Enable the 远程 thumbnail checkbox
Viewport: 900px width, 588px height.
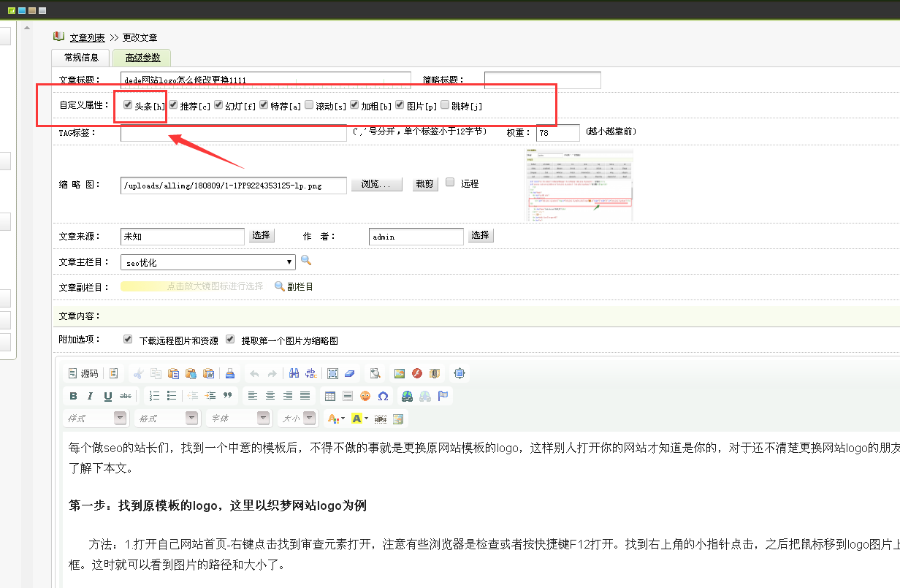pos(450,182)
